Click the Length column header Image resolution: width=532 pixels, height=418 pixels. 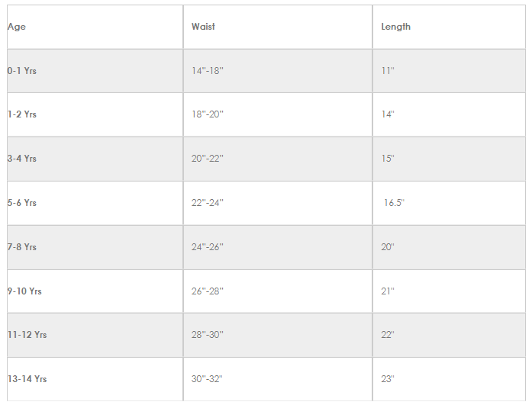tap(395, 27)
